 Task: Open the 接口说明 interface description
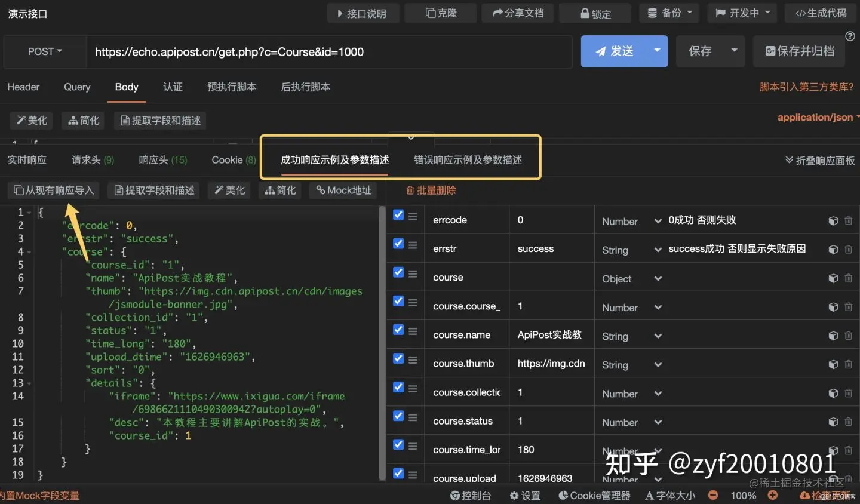362,13
